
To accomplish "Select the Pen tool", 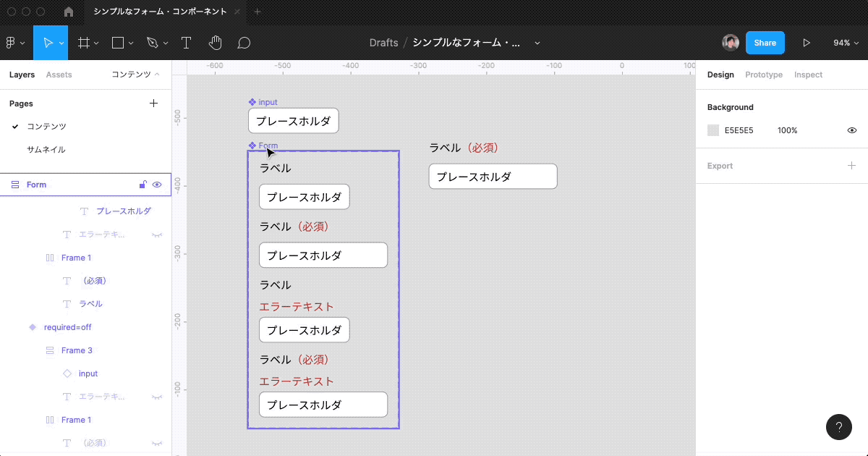I will tap(152, 43).
